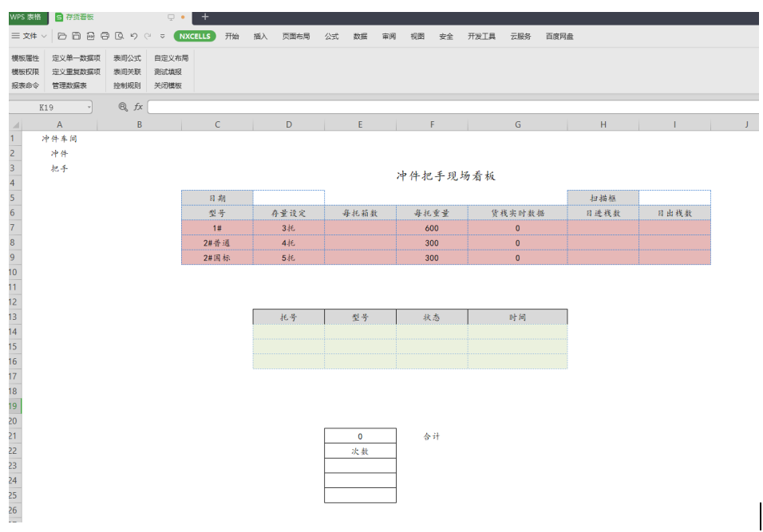The image size is (763, 532).
Task: Open the 页面布局 ribbon tab
Action: (295, 36)
